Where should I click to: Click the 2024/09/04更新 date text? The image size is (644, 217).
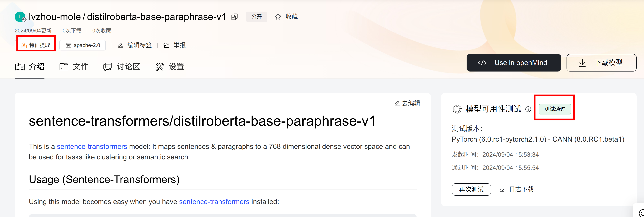pyautogui.click(x=33, y=31)
